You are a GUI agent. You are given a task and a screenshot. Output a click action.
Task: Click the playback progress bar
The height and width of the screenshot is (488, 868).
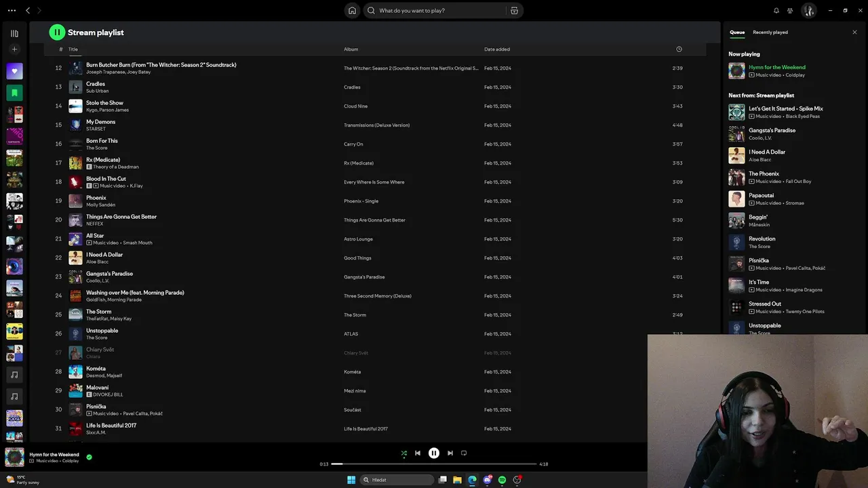[x=434, y=464]
